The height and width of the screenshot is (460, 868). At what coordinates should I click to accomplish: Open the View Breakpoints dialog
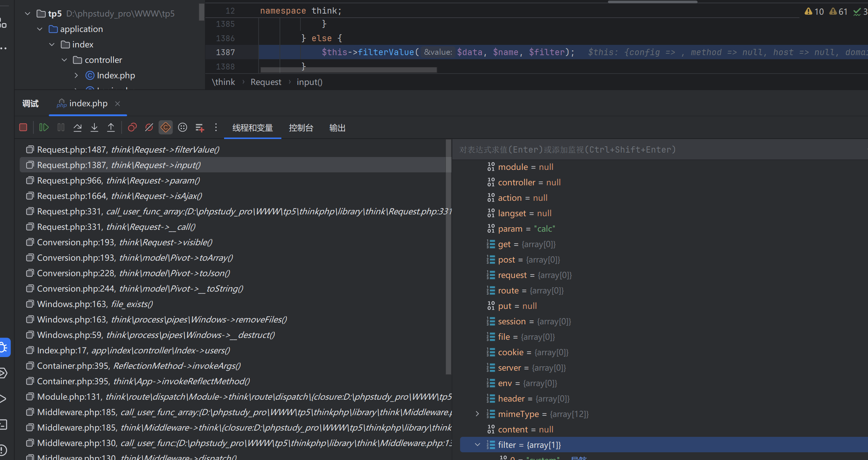tap(132, 128)
